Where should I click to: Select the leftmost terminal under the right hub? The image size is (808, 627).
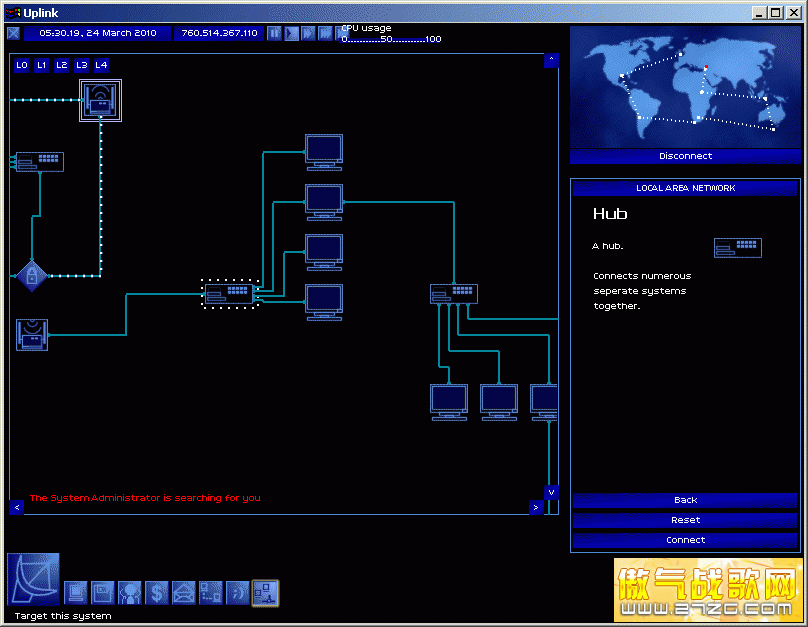coord(449,402)
